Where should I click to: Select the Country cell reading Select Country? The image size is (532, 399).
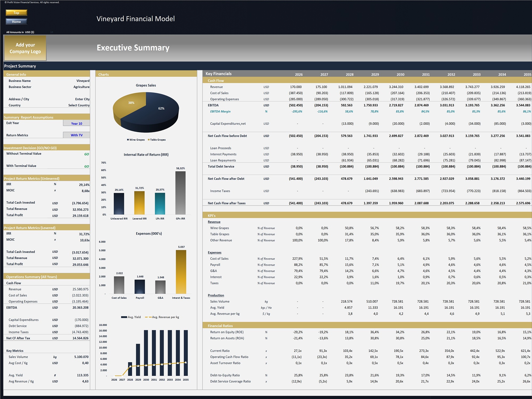tap(79, 105)
